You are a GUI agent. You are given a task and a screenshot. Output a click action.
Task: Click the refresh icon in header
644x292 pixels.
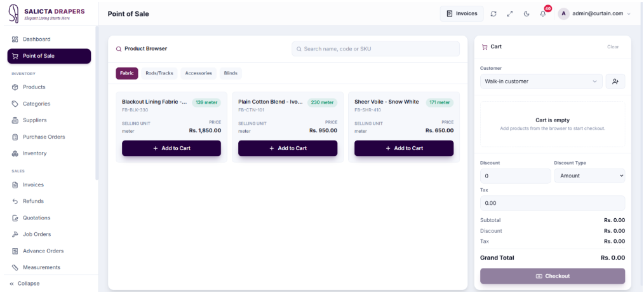[493, 13]
